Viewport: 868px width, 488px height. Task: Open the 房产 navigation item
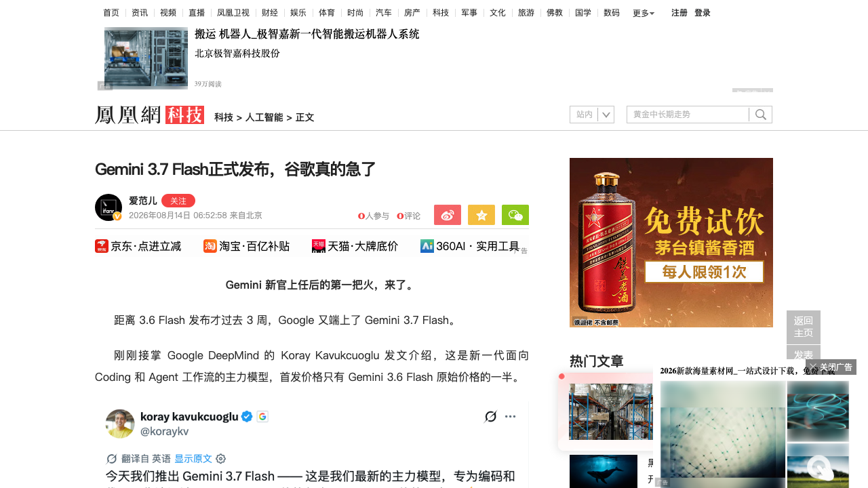[412, 12]
